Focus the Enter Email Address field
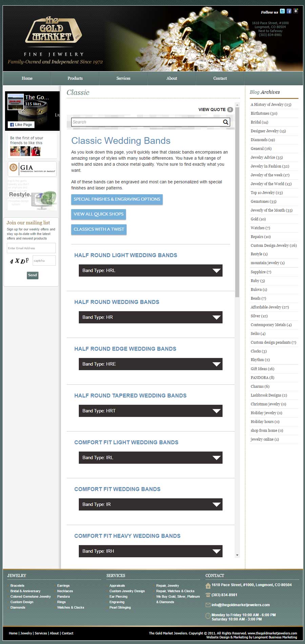This screenshot has width=305, height=644. pos(31,248)
